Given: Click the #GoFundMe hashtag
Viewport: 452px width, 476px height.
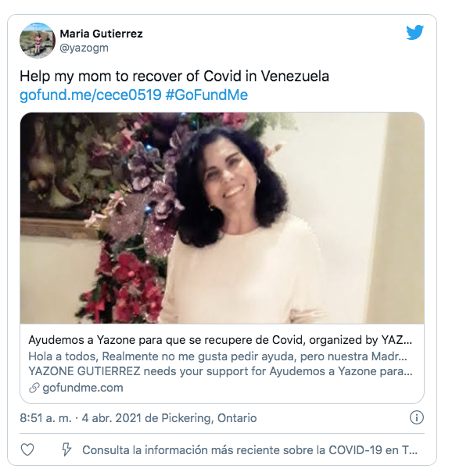Looking at the screenshot, I should coord(206,95).
